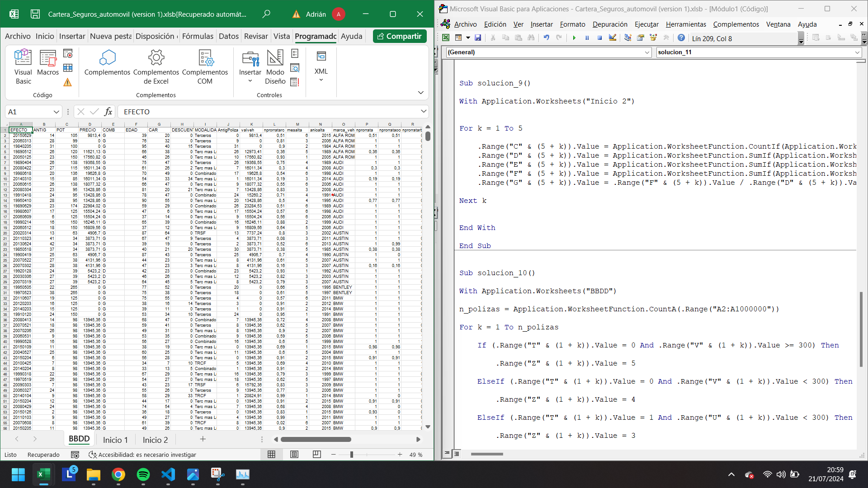Switch to the Inicio 2 sheet tab

pyautogui.click(x=155, y=440)
